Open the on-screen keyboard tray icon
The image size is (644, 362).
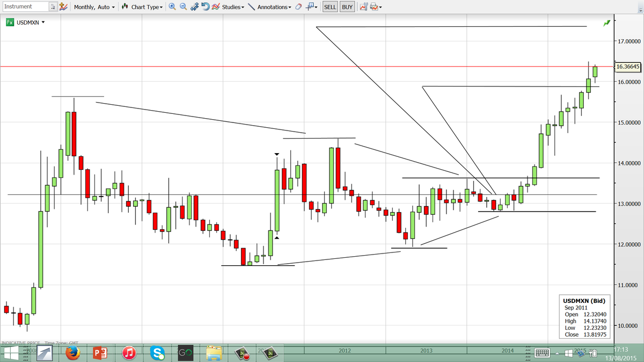point(541,353)
